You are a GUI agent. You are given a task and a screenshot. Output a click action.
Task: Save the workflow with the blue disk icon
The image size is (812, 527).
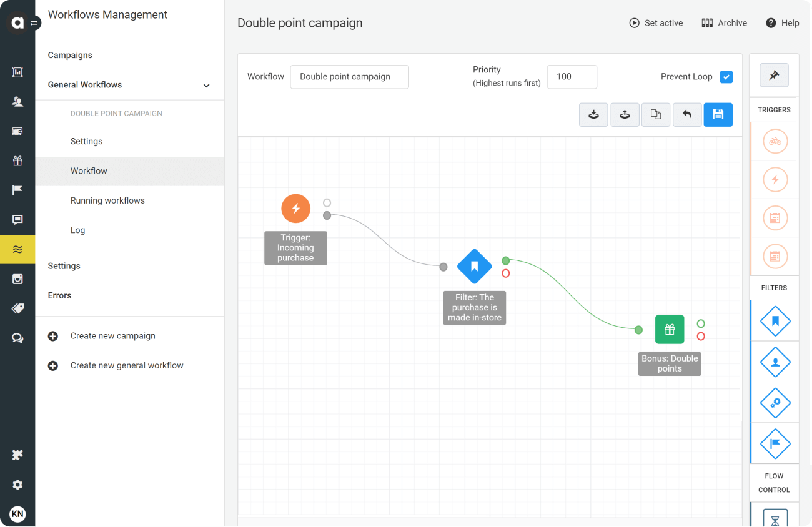coord(718,114)
